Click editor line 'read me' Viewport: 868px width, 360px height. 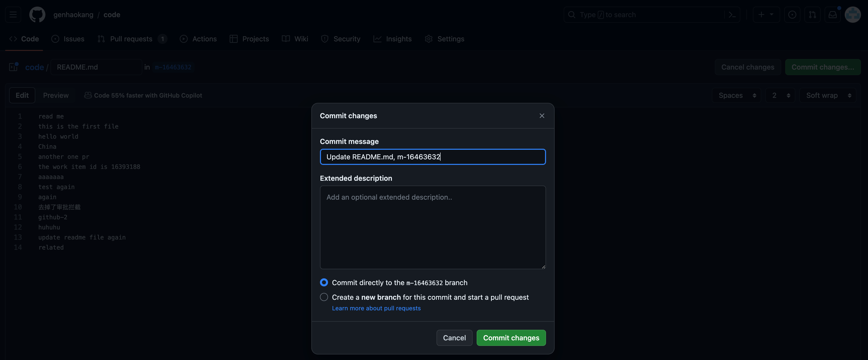[x=51, y=116]
